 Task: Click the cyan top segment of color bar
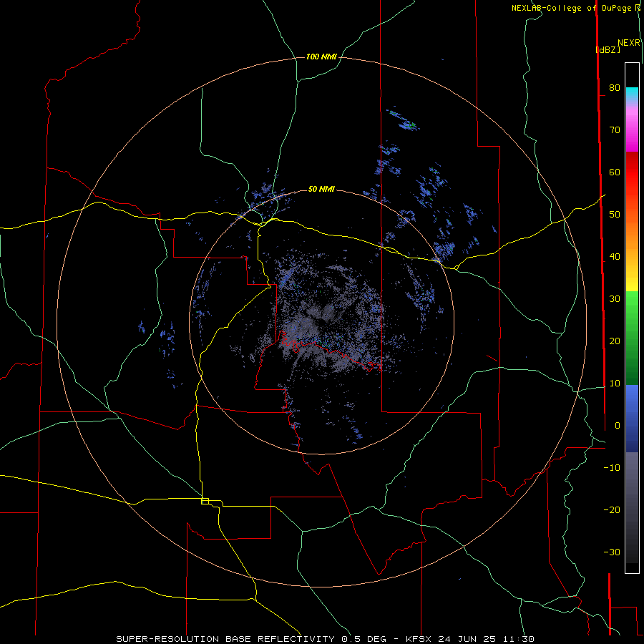pos(632,94)
